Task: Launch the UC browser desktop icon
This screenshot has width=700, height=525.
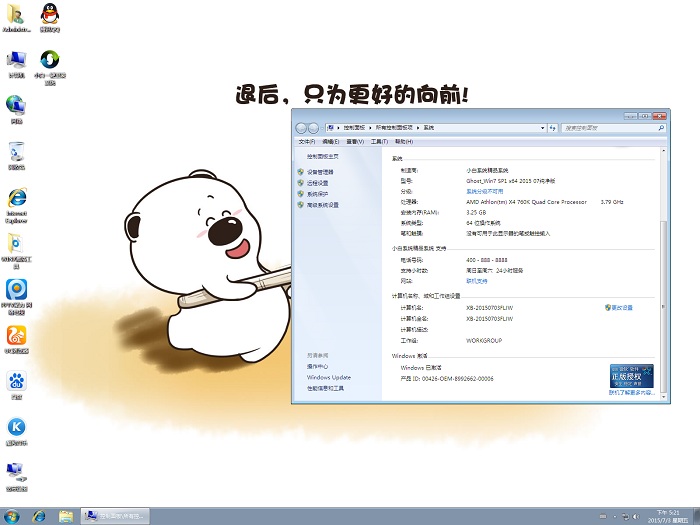Action: 16,335
